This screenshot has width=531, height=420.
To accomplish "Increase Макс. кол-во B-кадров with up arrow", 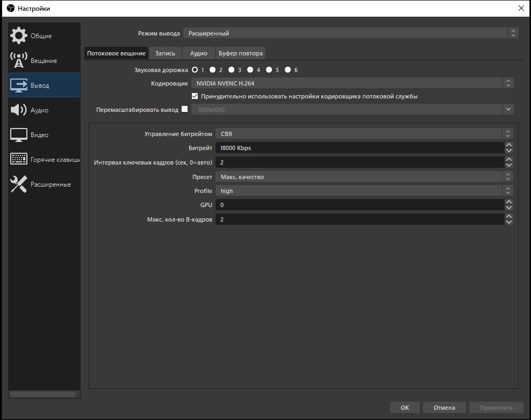I will point(508,216).
